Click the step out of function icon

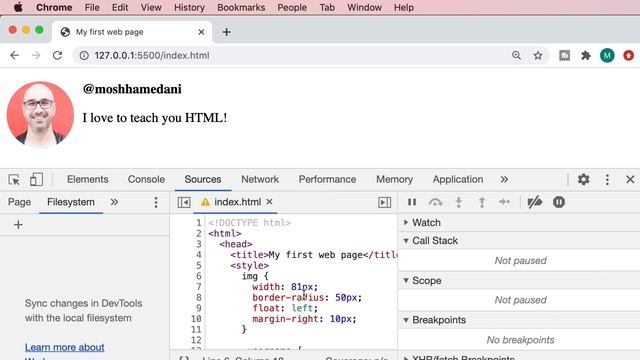[482, 202]
